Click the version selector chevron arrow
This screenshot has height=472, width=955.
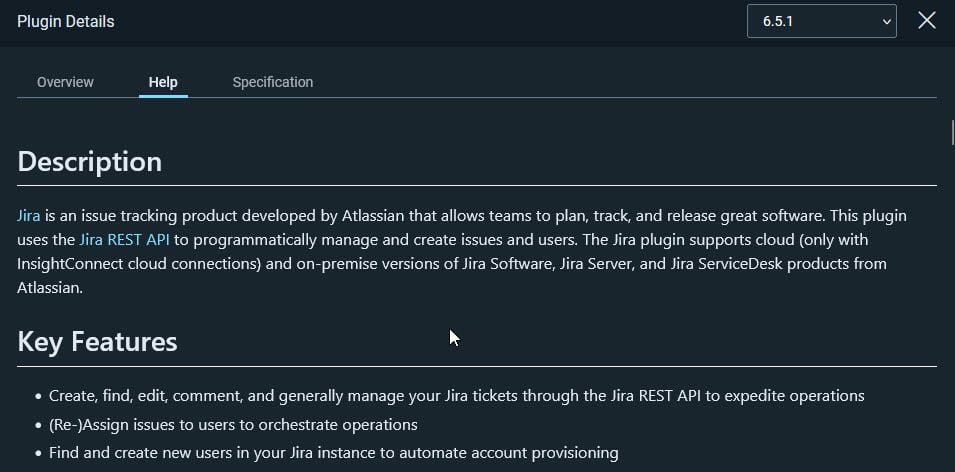click(886, 22)
